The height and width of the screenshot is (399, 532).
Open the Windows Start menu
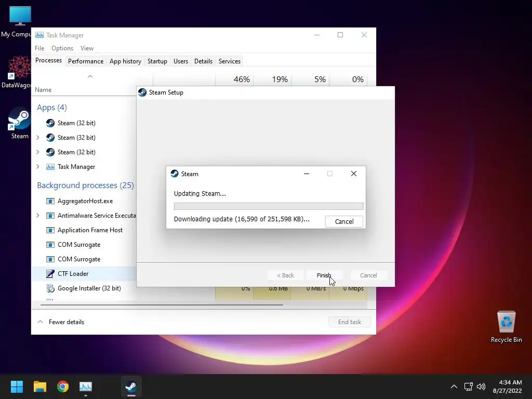click(17, 387)
